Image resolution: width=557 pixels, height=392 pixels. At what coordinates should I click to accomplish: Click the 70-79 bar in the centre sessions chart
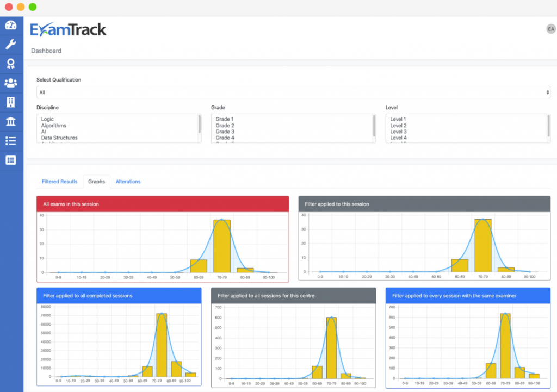point(331,348)
